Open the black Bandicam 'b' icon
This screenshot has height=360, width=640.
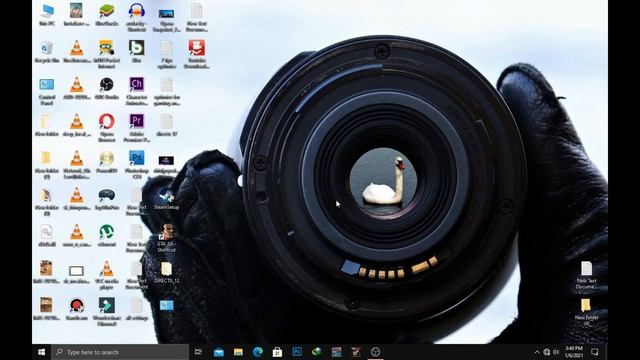[x=136, y=51]
